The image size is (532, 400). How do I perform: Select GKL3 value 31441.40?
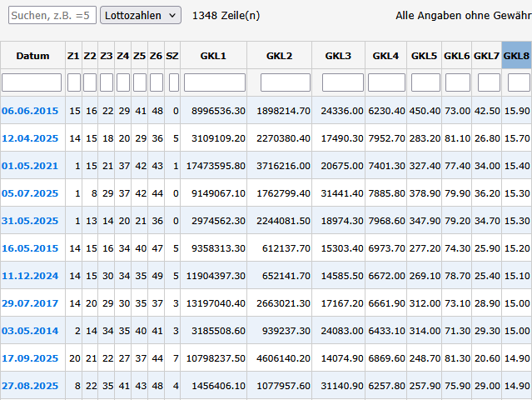tap(342, 193)
